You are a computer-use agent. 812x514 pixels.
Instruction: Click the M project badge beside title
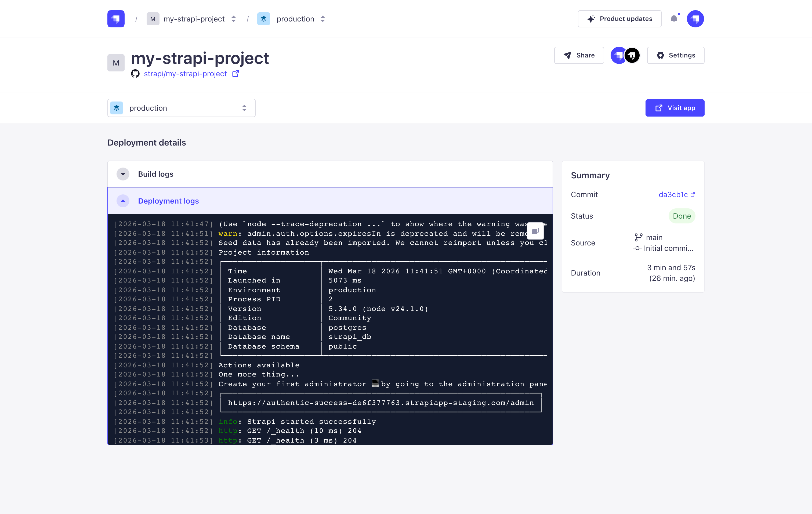pyautogui.click(x=116, y=63)
